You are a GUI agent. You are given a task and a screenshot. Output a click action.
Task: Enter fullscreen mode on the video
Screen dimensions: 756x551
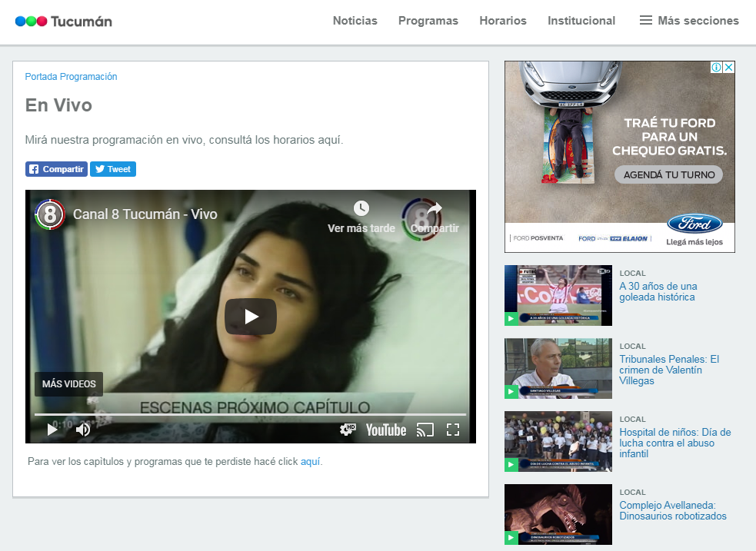(x=453, y=430)
